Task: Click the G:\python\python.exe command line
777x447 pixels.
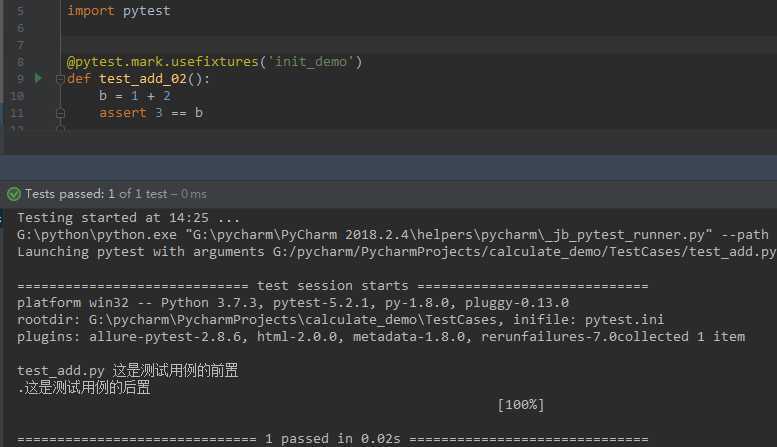Action: [393, 234]
